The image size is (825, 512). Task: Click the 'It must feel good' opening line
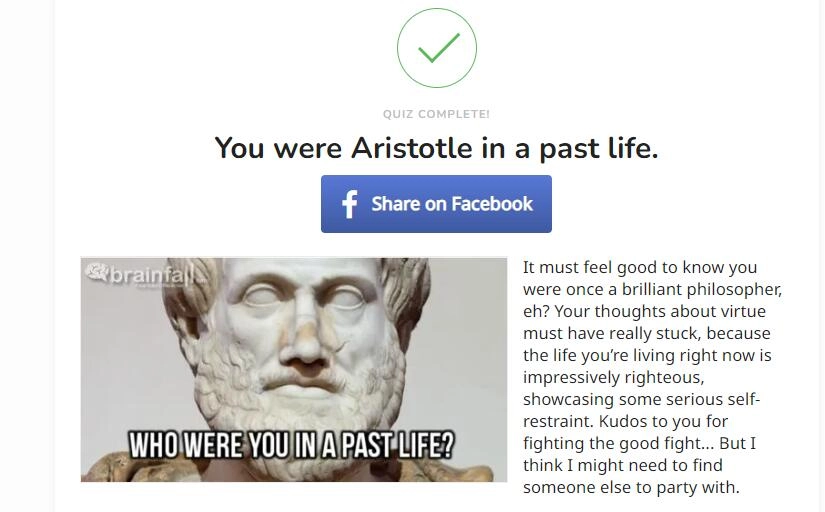tap(640, 267)
